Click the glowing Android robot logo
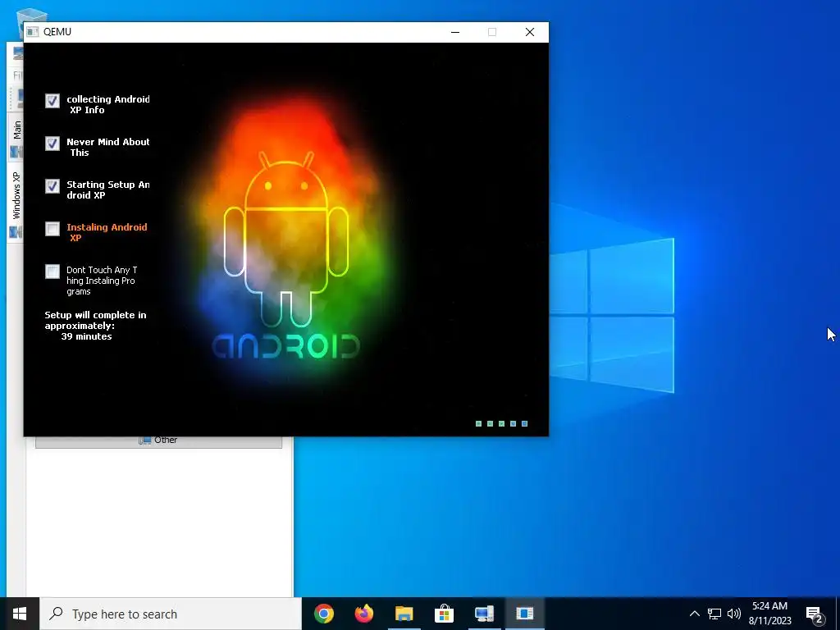The width and height of the screenshot is (840, 630). pos(286,239)
